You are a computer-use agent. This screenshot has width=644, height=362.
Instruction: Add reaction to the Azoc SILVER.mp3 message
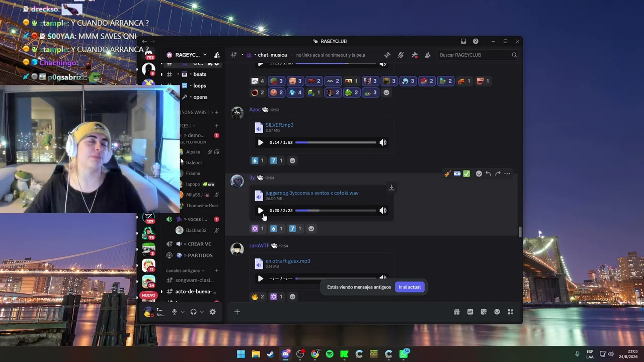pos(292,160)
